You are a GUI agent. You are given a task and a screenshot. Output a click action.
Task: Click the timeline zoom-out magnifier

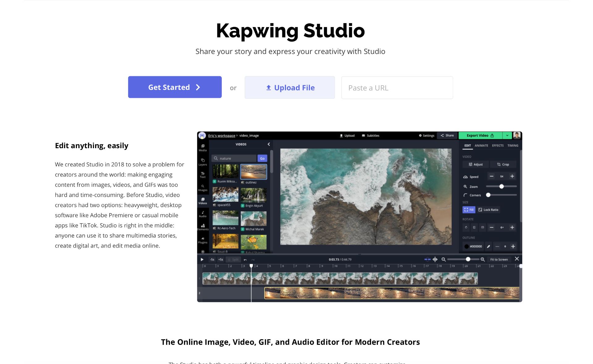point(444,259)
